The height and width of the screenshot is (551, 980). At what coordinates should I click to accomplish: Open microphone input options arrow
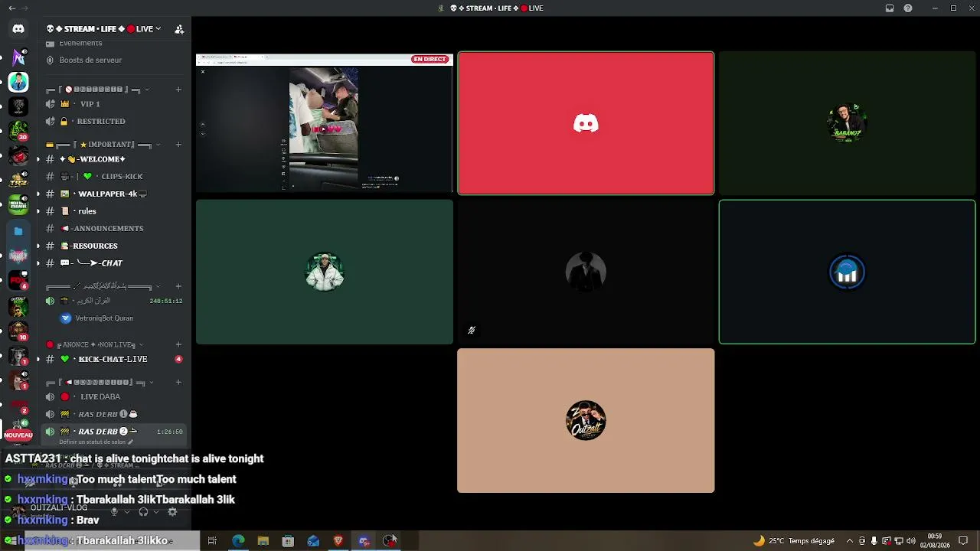(x=127, y=511)
